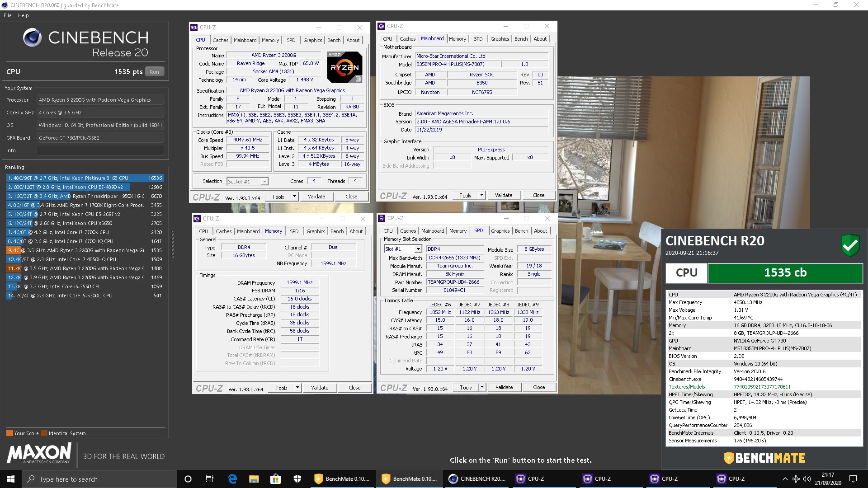868x488 pixels.
Task: Click Close in the SPD CPU-Z window
Action: [x=539, y=387]
